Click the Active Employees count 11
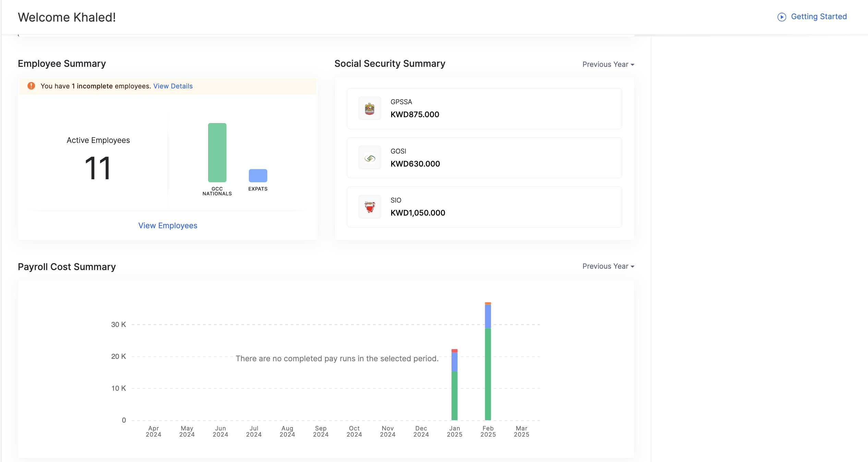Viewport: 868px width, 462px height. [98, 168]
